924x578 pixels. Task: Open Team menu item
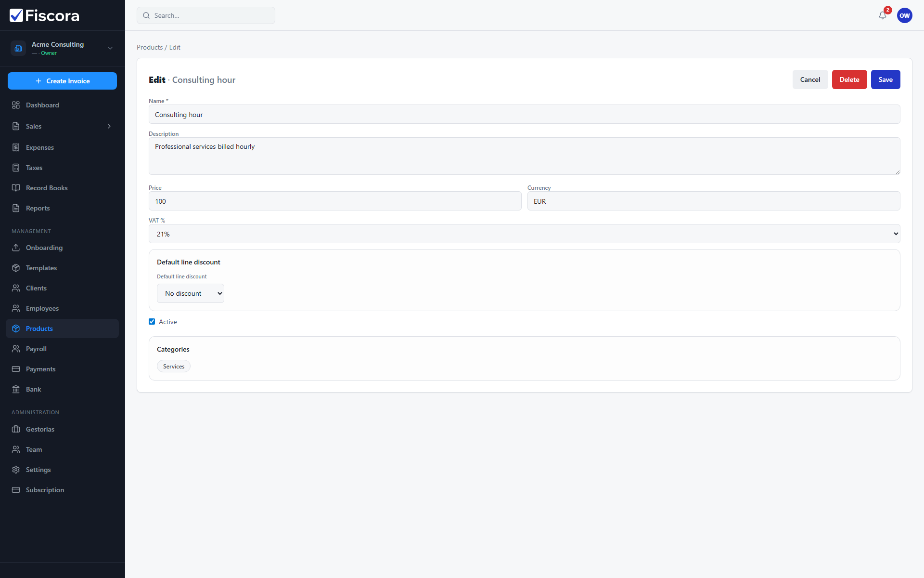pos(62,449)
